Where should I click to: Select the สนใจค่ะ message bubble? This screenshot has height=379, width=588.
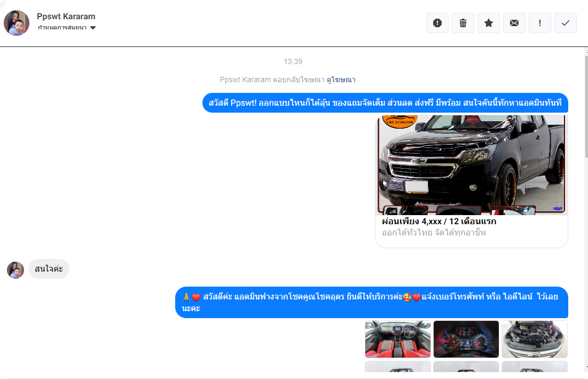click(49, 269)
